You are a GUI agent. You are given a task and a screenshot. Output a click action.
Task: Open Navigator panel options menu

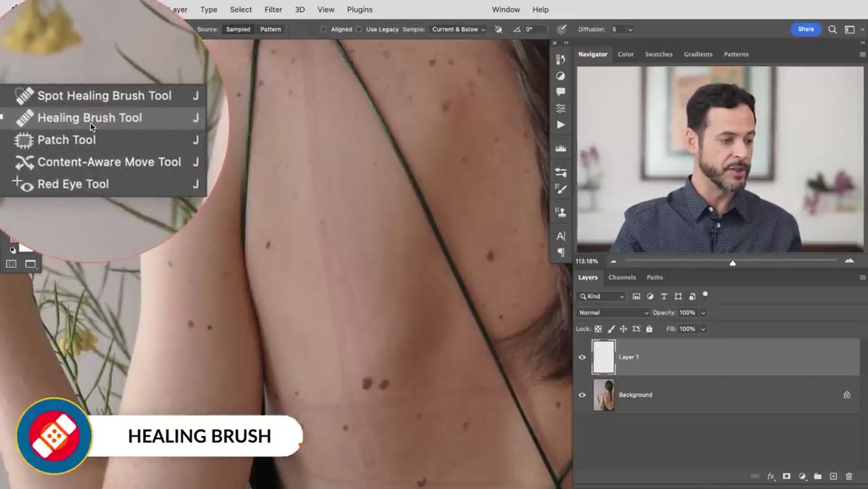(x=862, y=54)
